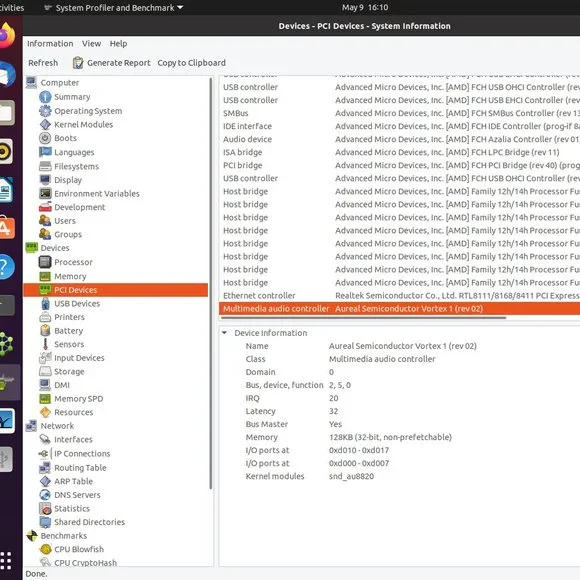
Task: Select Memory module icon
Action: coord(45,276)
